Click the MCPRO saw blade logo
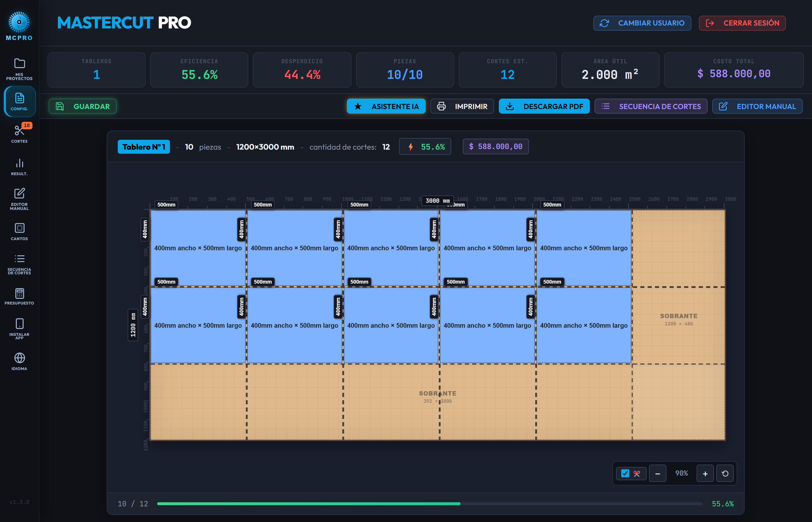 pyautogui.click(x=19, y=22)
